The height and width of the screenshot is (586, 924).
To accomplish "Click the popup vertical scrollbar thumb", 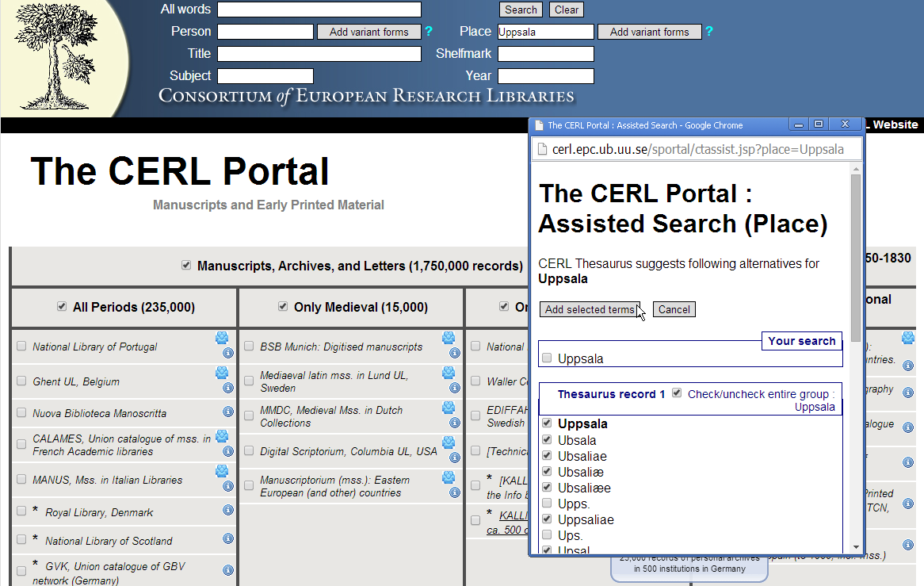I will [856, 257].
